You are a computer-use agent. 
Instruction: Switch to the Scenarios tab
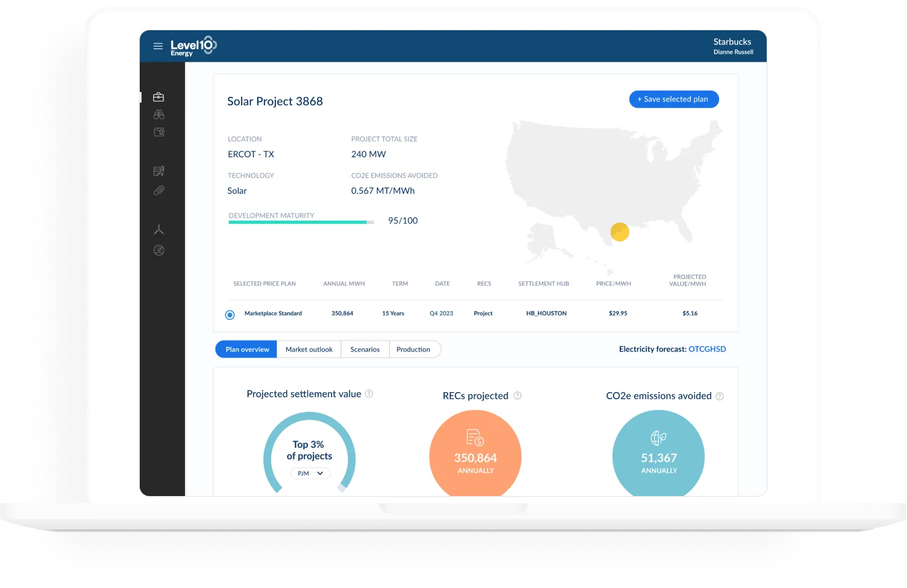pyautogui.click(x=365, y=349)
